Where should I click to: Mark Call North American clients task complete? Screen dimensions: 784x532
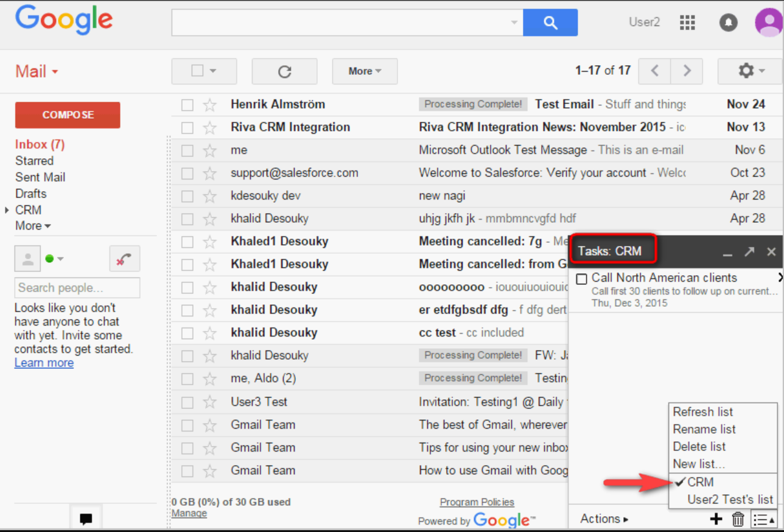tap(581, 279)
